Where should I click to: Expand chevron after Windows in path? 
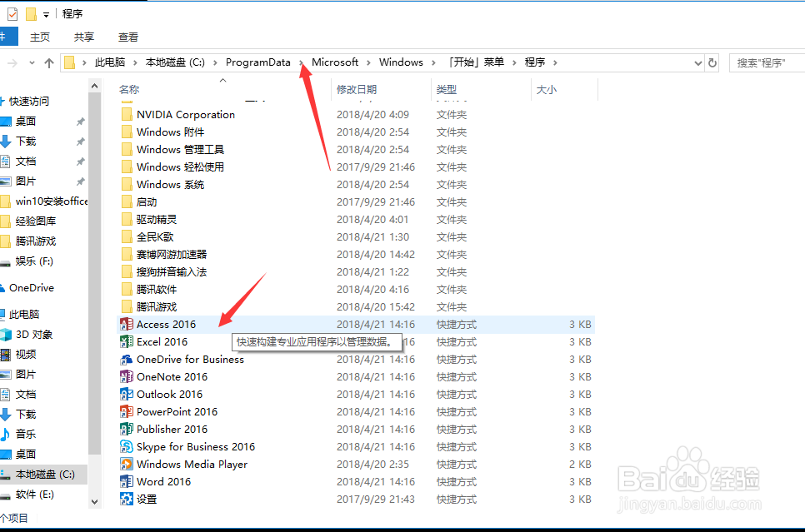tap(434, 62)
